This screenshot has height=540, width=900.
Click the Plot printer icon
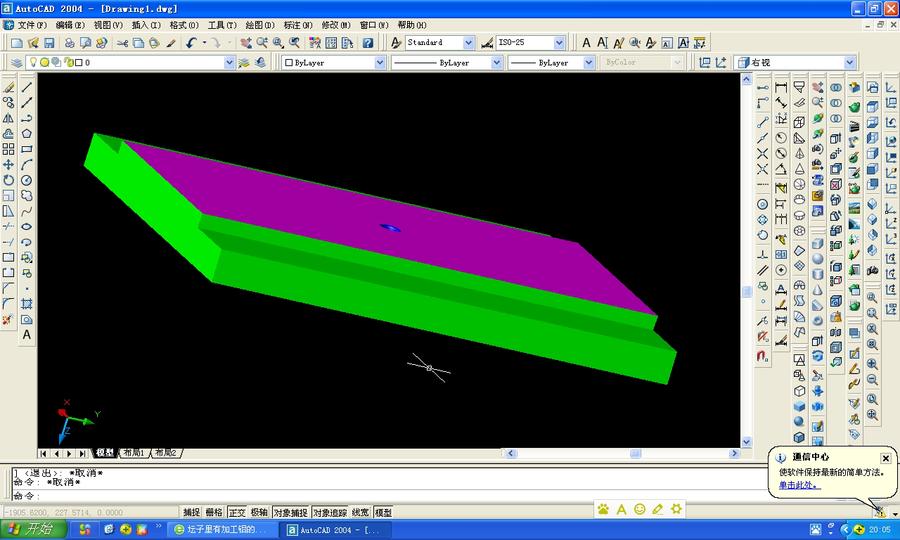[69, 42]
